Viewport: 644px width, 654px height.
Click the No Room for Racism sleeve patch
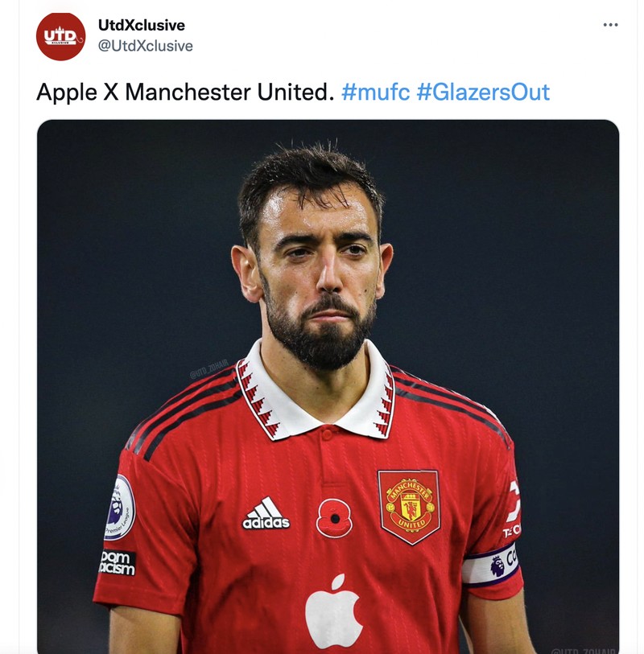pyautogui.click(x=117, y=562)
